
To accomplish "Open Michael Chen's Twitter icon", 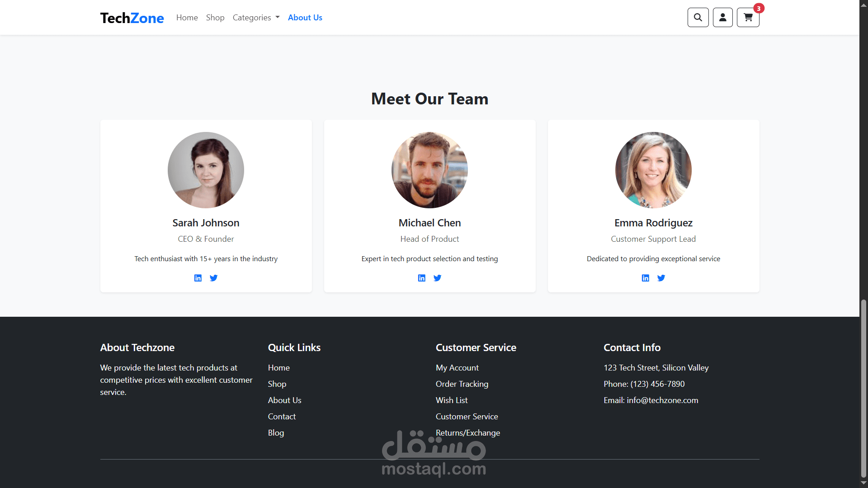I will (438, 278).
